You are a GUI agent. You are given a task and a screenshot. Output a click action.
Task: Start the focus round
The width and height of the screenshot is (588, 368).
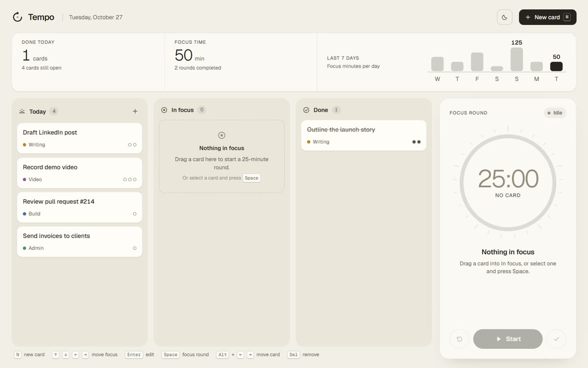pyautogui.click(x=508, y=339)
